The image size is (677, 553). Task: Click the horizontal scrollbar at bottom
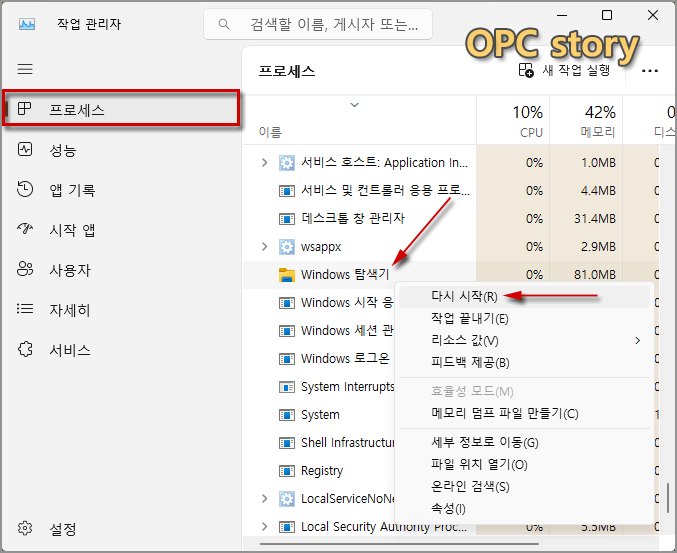click(399, 544)
